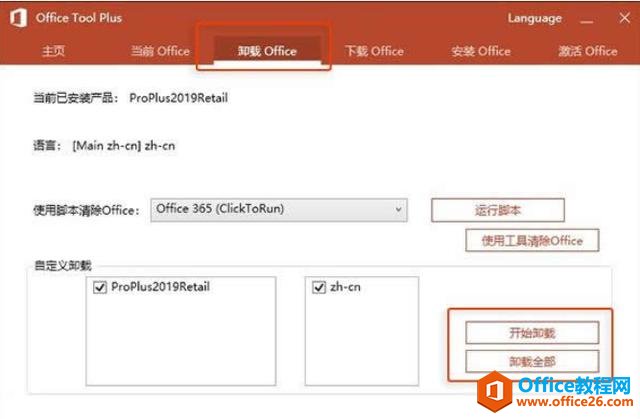Open the 激活 Office tab

click(588, 51)
